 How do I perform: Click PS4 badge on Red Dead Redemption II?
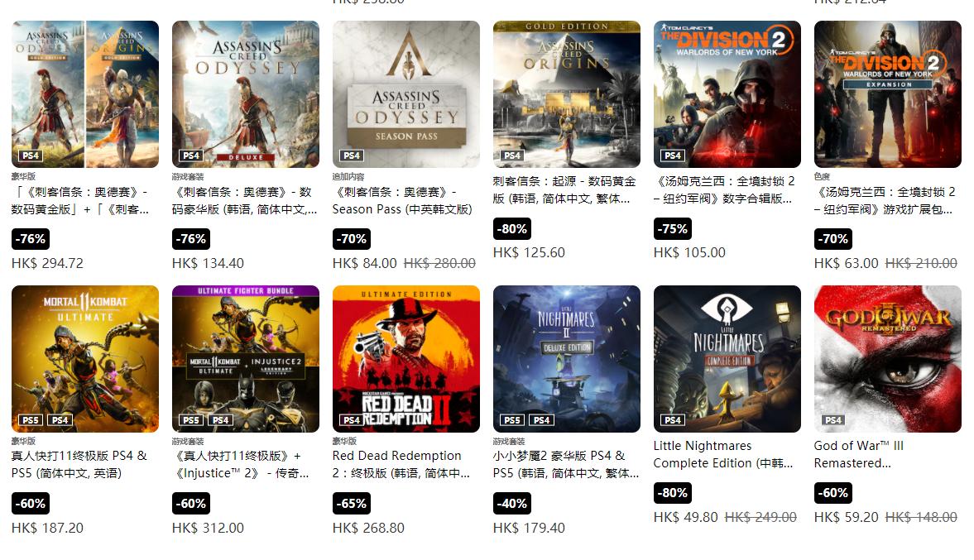click(352, 420)
